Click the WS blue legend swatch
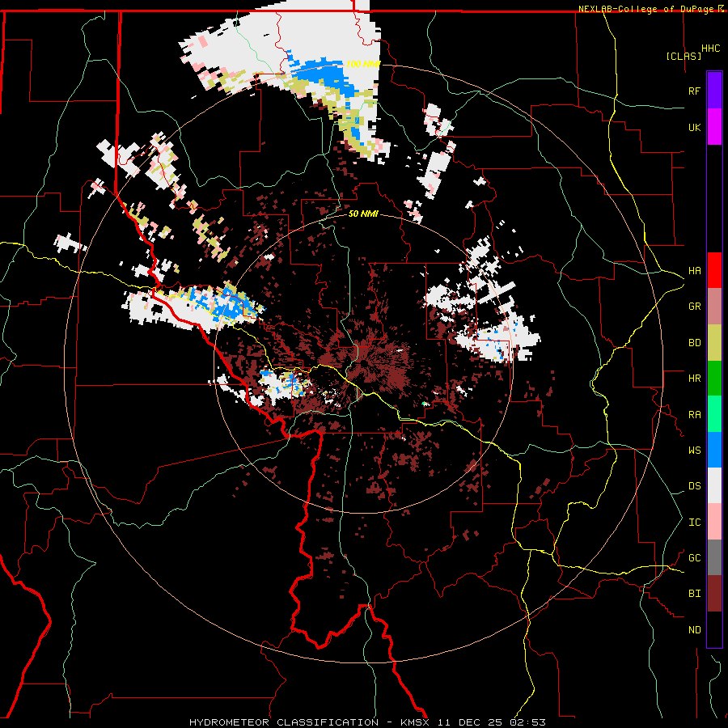728x728 pixels. [x=714, y=450]
